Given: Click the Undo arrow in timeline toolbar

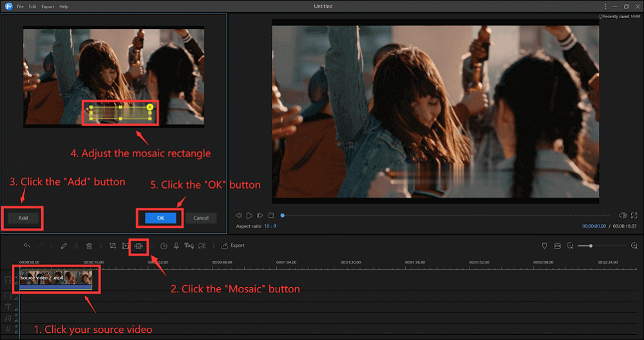Looking at the screenshot, I should click(x=27, y=245).
